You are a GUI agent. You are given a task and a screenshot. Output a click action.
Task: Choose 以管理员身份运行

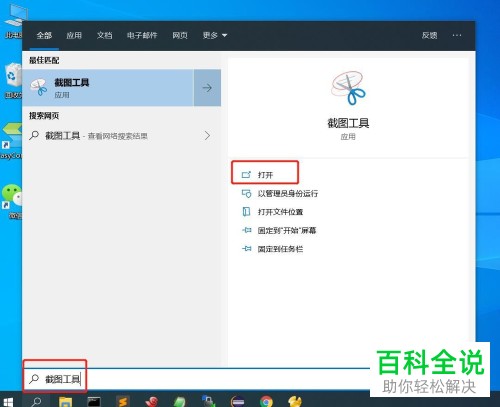click(x=288, y=193)
